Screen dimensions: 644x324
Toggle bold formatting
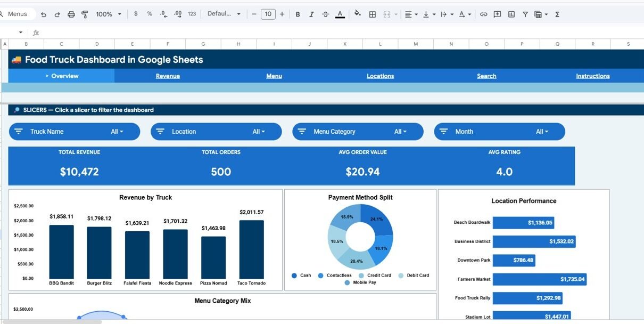click(x=298, y=14)
